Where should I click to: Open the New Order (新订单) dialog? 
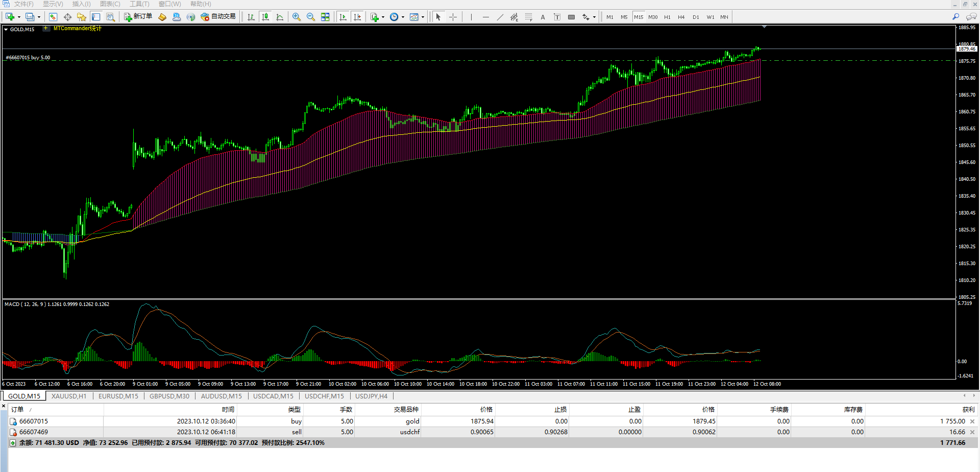click(138, 17)
